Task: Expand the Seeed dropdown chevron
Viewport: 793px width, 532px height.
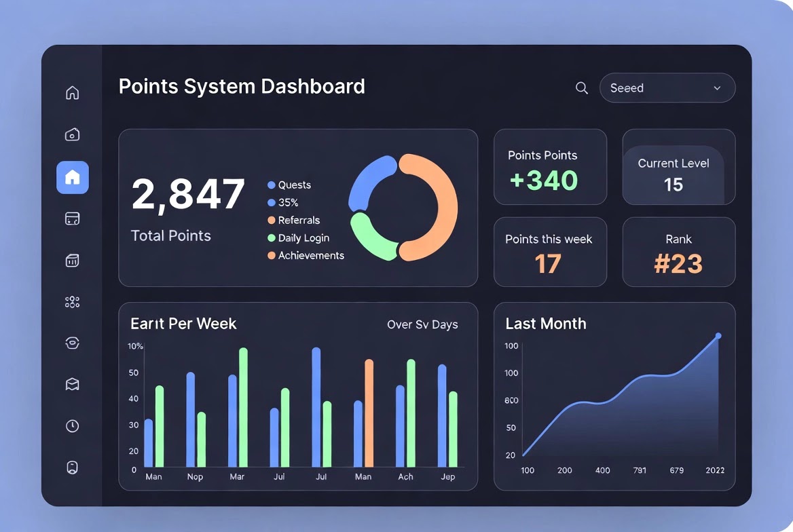Action: [x=717, y=88]
